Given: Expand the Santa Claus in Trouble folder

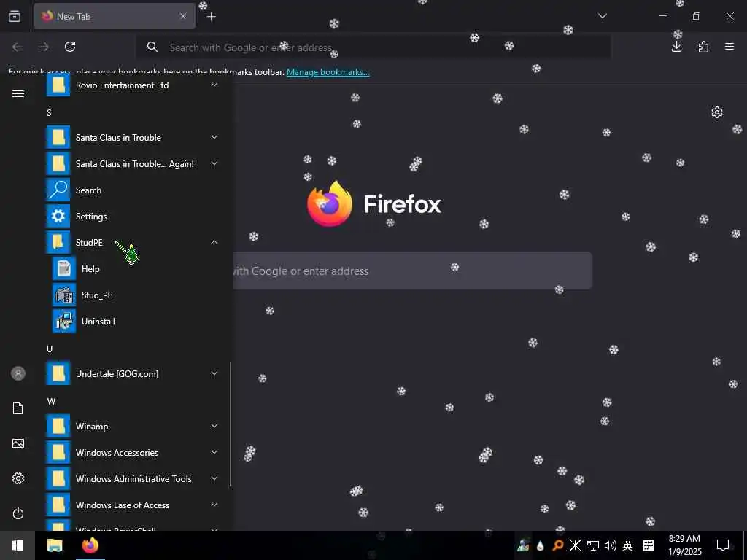Looking at the screenshot, I should pos(133,138).
